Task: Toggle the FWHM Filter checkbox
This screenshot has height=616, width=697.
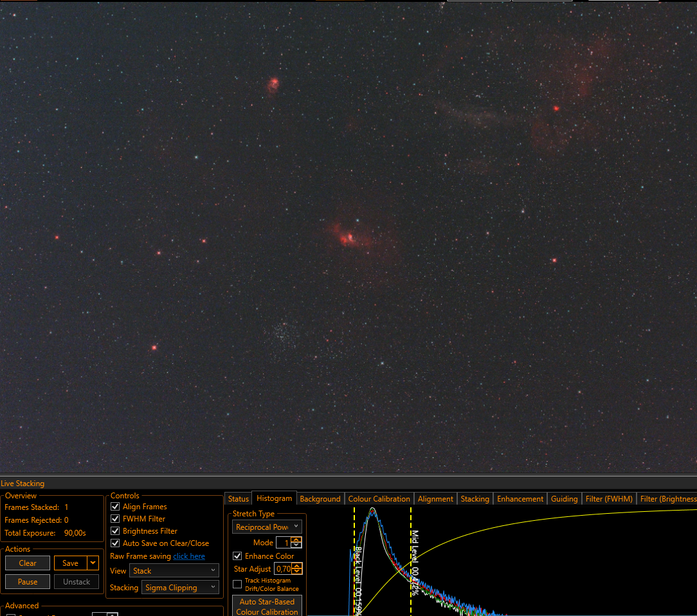Action: 115,519
